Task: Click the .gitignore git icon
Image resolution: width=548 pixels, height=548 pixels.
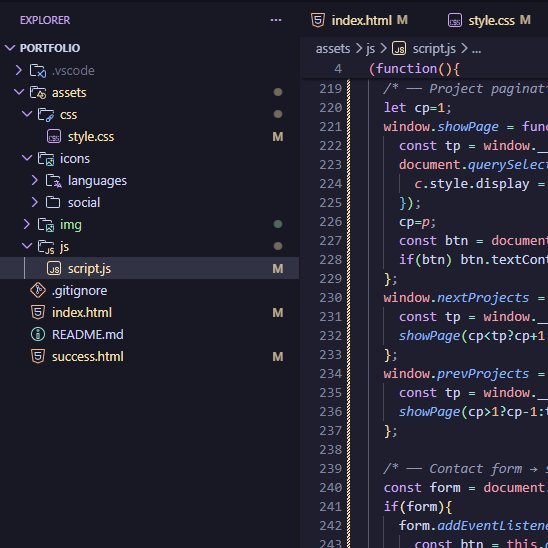Action: click(x=38, y=290)
